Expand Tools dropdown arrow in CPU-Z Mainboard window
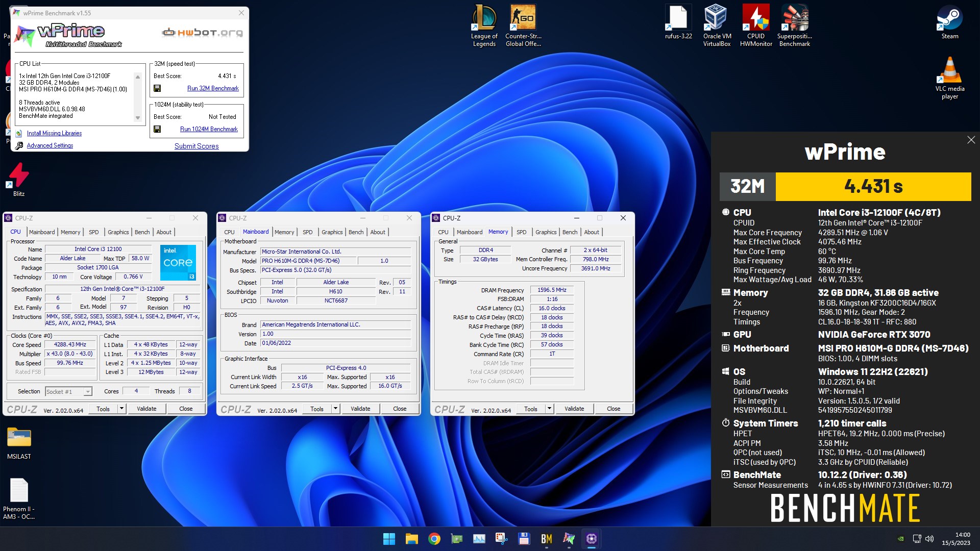The width and height of the screenshot is (980, 551). pyautogui.click(x=335, y=409)
